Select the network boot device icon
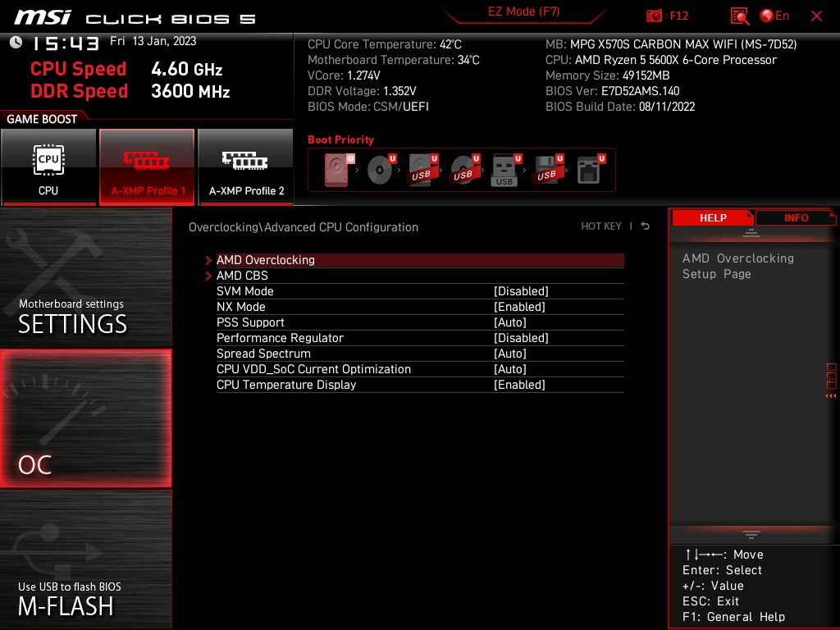840x630 pixels. coord(591,170)
